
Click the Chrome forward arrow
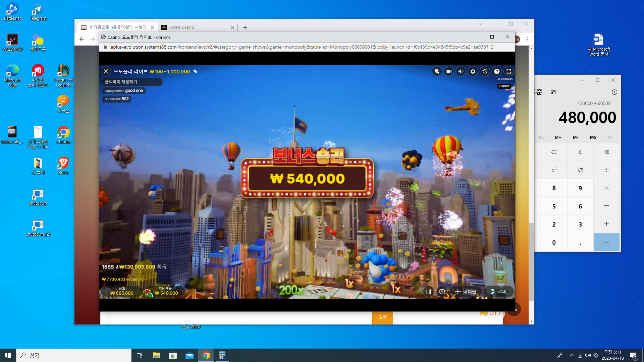tap(93, 39)
